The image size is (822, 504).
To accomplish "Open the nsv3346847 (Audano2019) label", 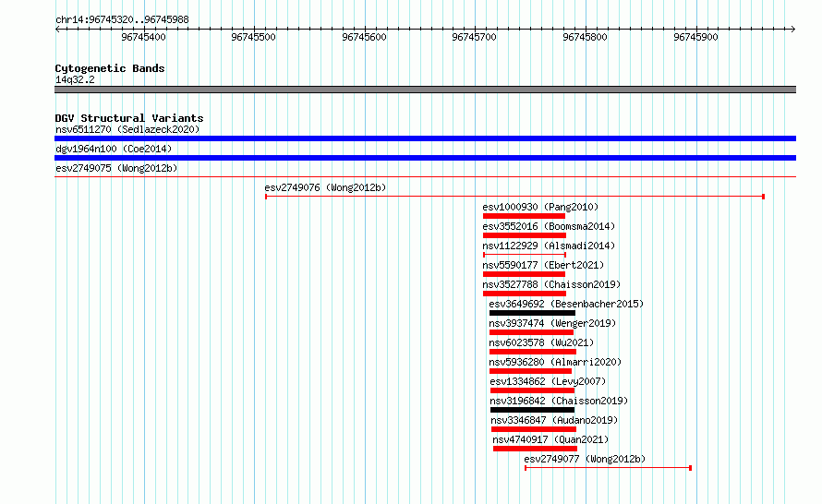I will pos(555,420).
